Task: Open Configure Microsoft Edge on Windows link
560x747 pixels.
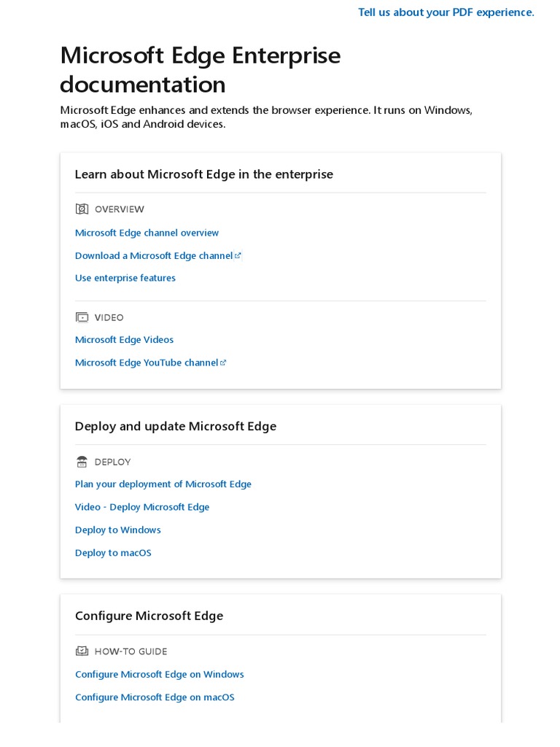Action: tap(159, 675)
